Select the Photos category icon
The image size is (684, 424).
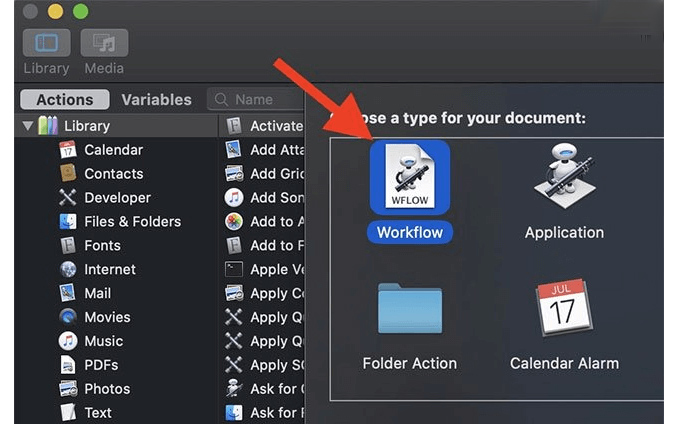click(68, 389)
